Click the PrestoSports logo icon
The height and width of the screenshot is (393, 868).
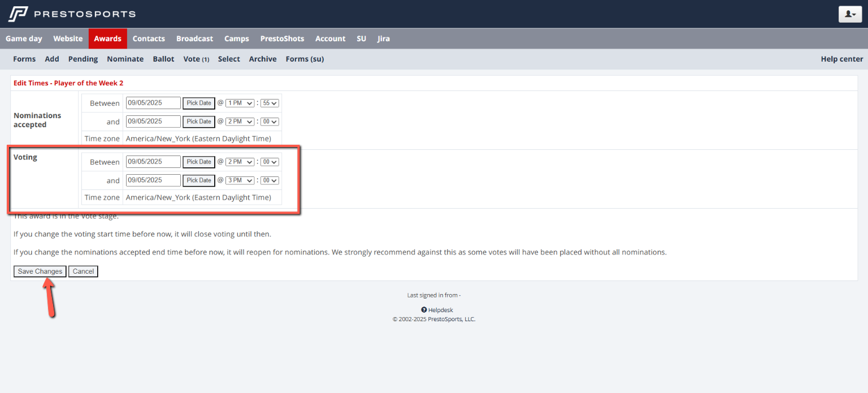18,14
